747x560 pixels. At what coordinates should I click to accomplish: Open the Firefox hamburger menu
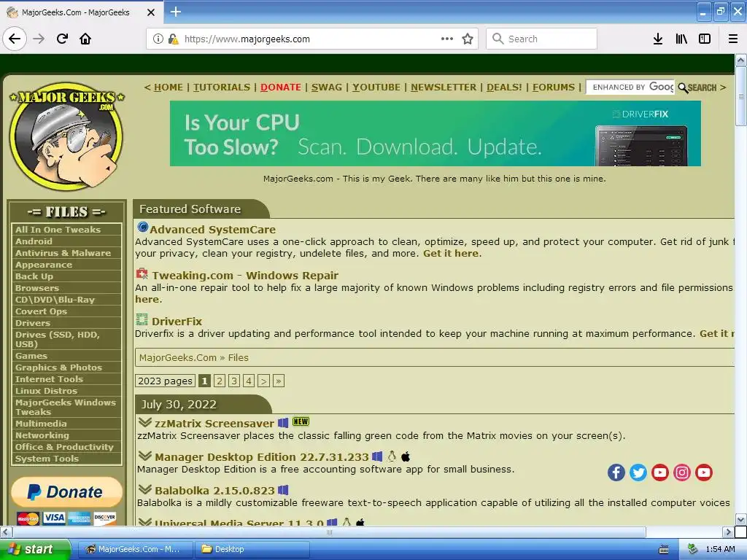(732, 39)
